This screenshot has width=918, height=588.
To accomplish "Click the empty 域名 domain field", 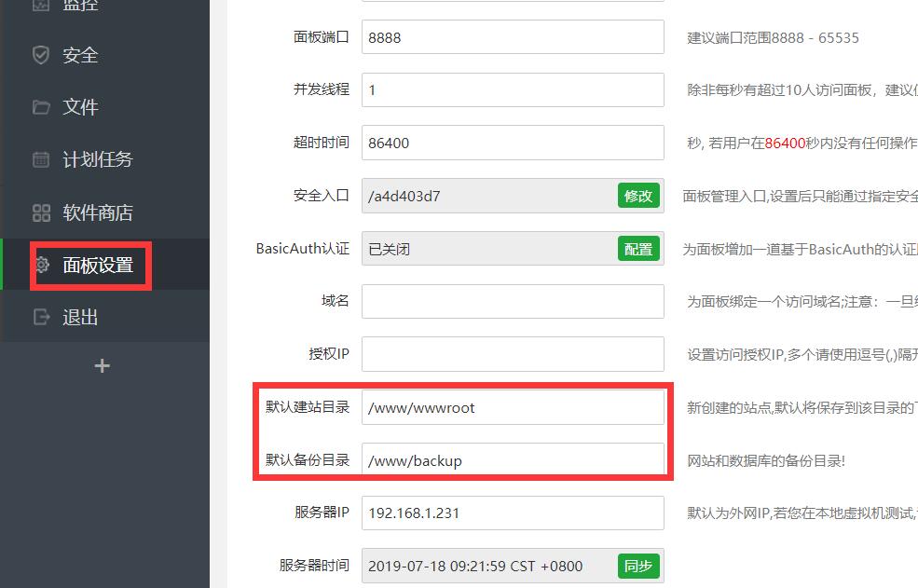I will 513,301.
